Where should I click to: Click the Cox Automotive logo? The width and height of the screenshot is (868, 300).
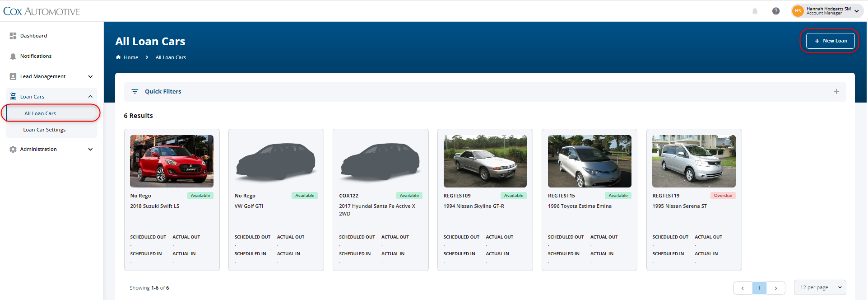(42, 11)
